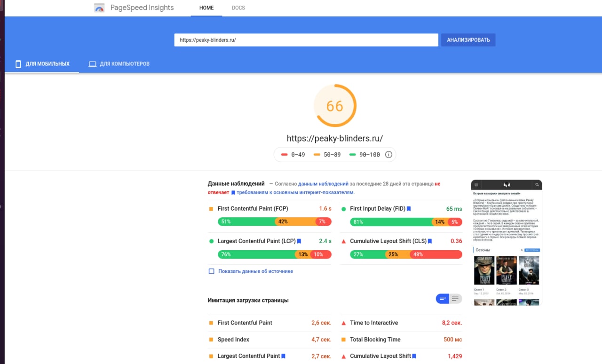Image resolution: width=602 pixels, height=364 pixels.
Task: Select the 'Для компьютеров' tab
Action: (119, 64)
